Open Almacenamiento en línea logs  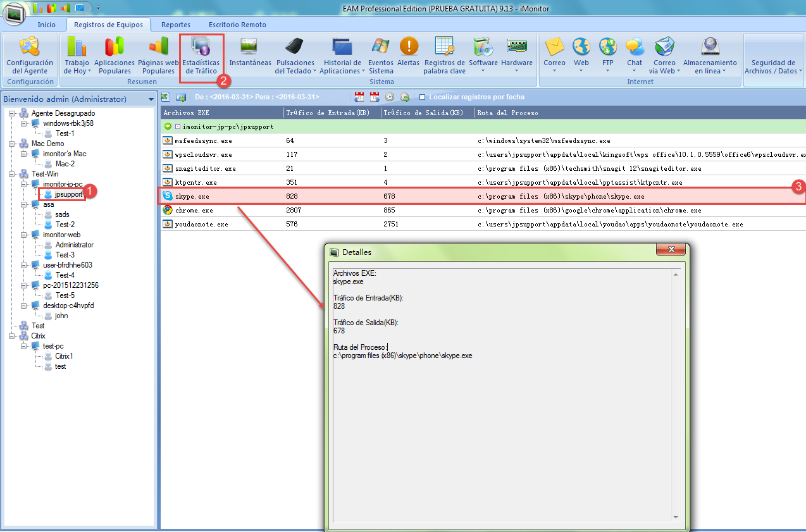tap(710, 56)
